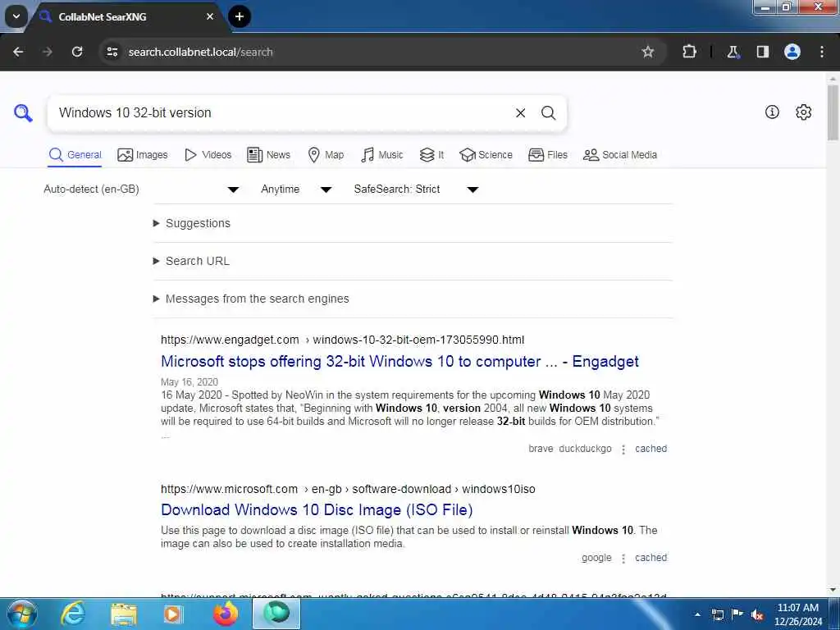This screenshot has width=840, height=630.
Task: Go back with browser back arrow
Action: [18, 52]
